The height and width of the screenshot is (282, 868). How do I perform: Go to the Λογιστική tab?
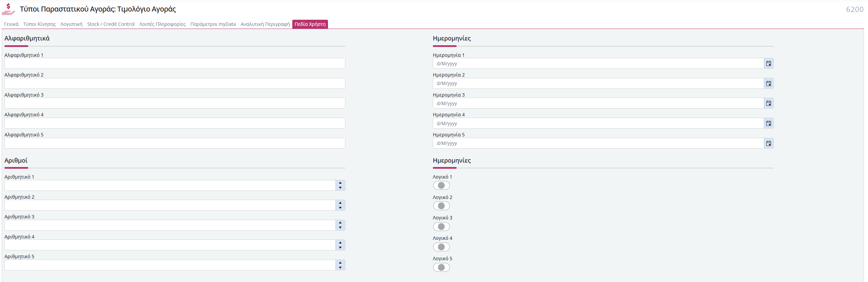coord(71,24)
